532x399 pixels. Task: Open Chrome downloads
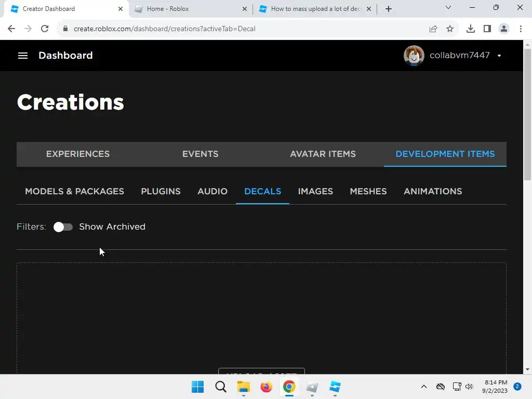pyautogui.click(x=471, y=29)
